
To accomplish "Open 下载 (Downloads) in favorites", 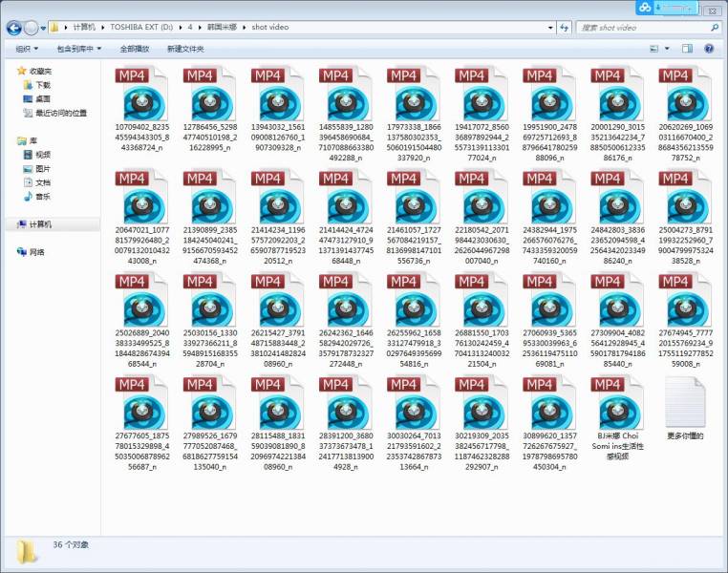I will pyautogui.click(x=43, y=85).
